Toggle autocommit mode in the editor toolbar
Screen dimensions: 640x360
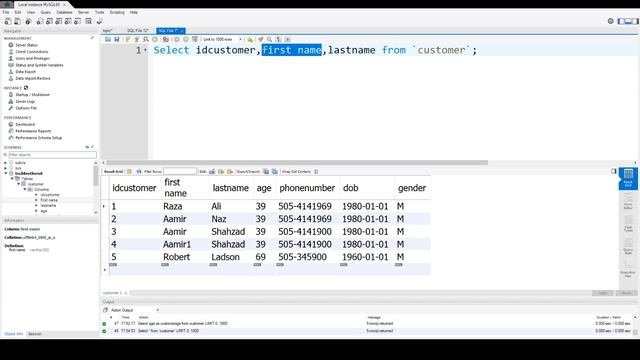[195, 40]
